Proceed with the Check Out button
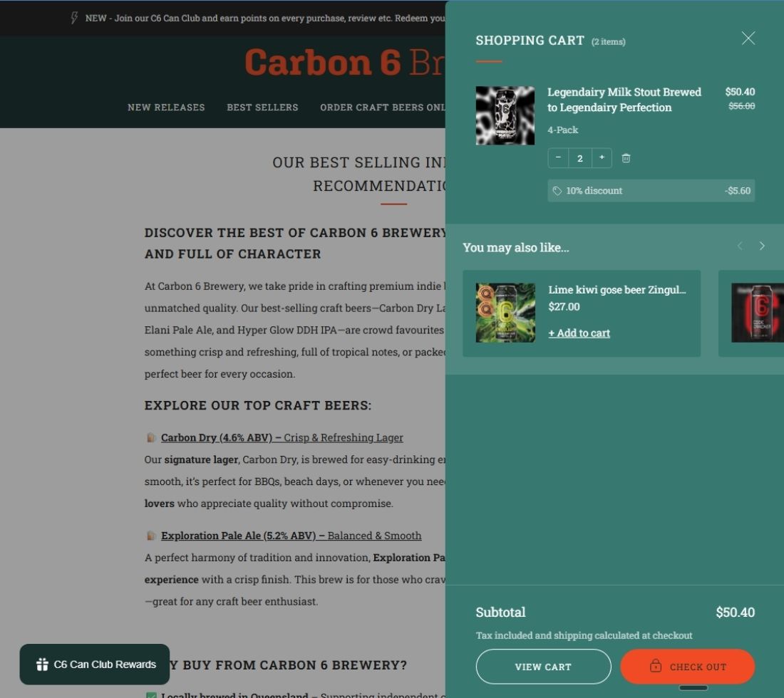This screenshot has height=698, width=784. click(x=688, y=667)
